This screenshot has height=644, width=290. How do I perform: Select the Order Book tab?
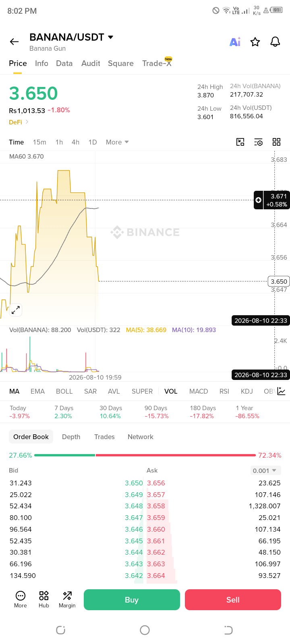(31, 437)
